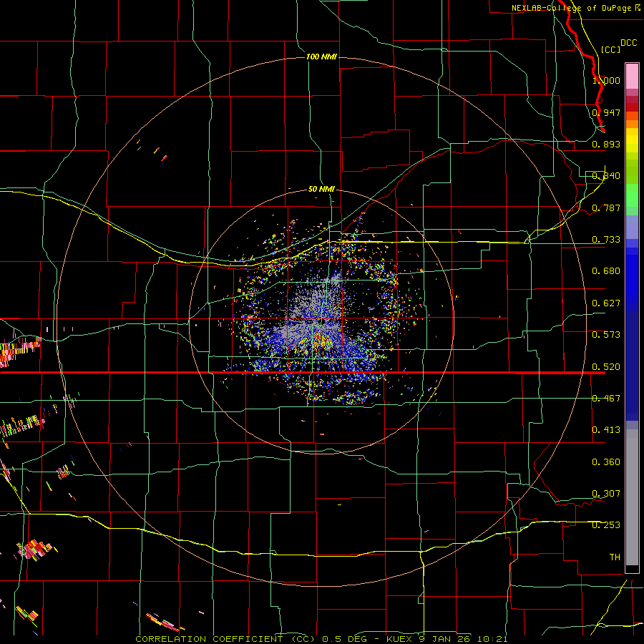Select the 0.253 scale value
The image size is (644, 644).
[x=606, y=525]
